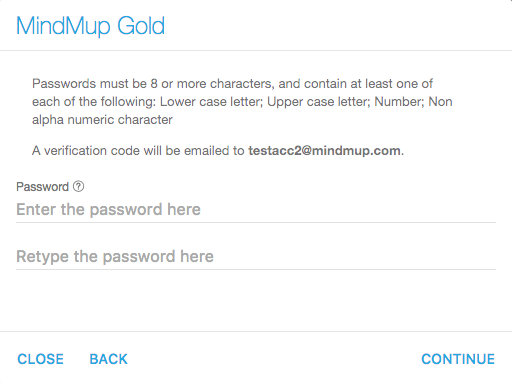Dismiss the dialog using CLOSE
512x383 pixels.
pyautogui.click(x=40, y=359)
